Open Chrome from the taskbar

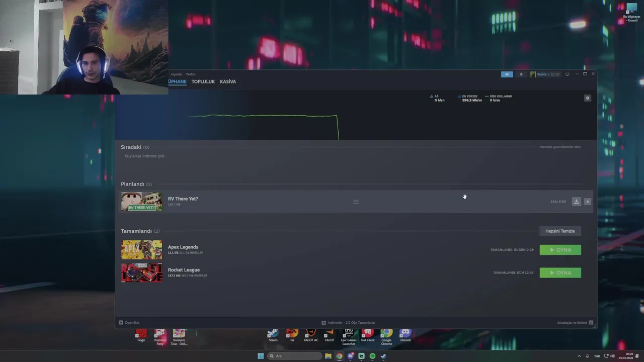click(x=339, y=356)
